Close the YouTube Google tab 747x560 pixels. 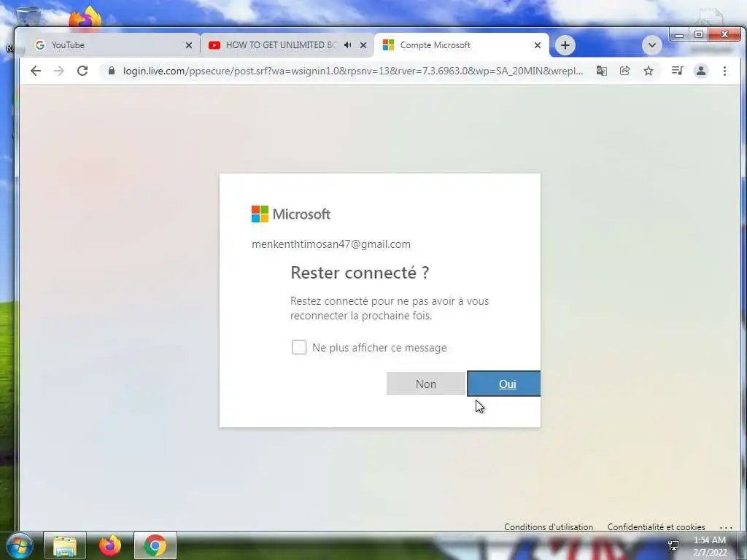click(x=189, y=45)
